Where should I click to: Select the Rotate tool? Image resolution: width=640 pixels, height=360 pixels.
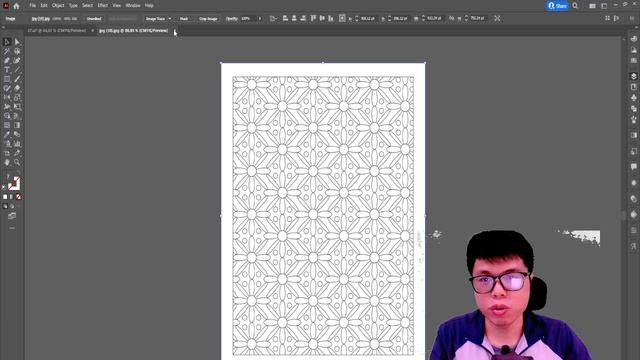coord(7,98)
